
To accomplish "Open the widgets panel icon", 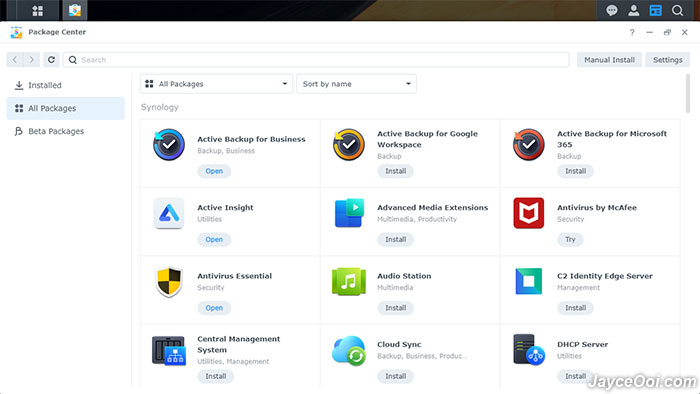I will 655,10.
